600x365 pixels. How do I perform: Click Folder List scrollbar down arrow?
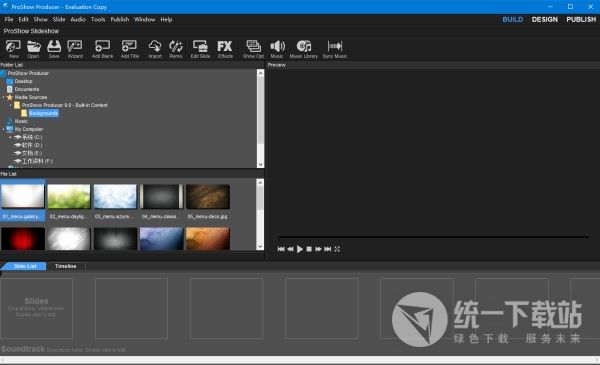[261, 164]
